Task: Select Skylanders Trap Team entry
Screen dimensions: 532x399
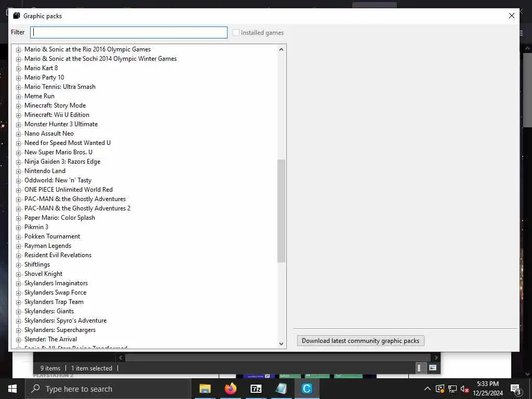Action: click(x=54, y=302)
